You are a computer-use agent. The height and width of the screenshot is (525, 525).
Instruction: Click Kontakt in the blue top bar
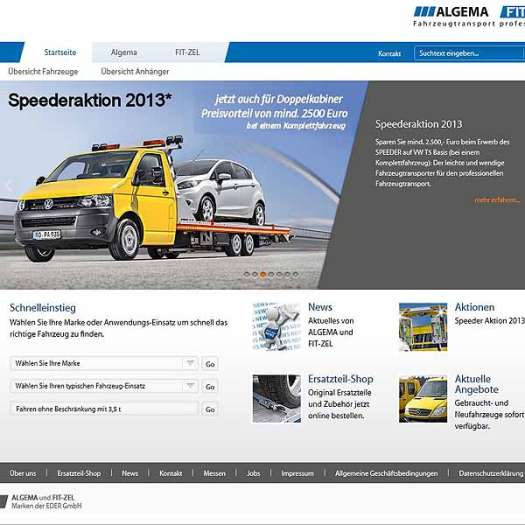pyautogui.click(x=389, y=54)
